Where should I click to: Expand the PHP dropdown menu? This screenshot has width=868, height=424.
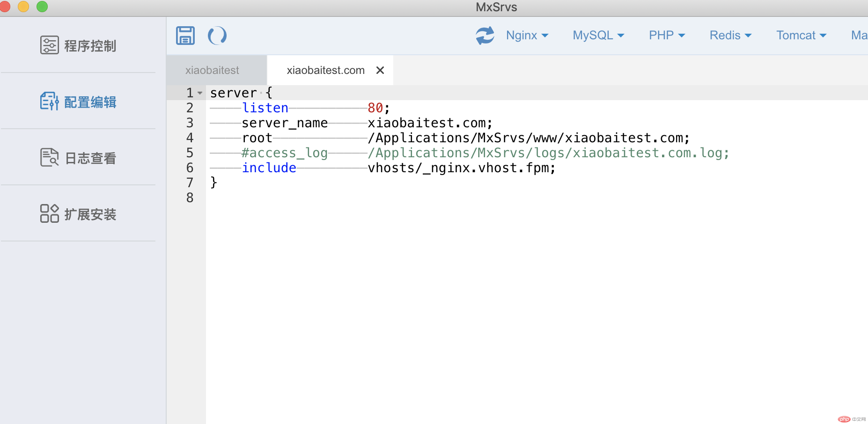(x=667, y=36)
